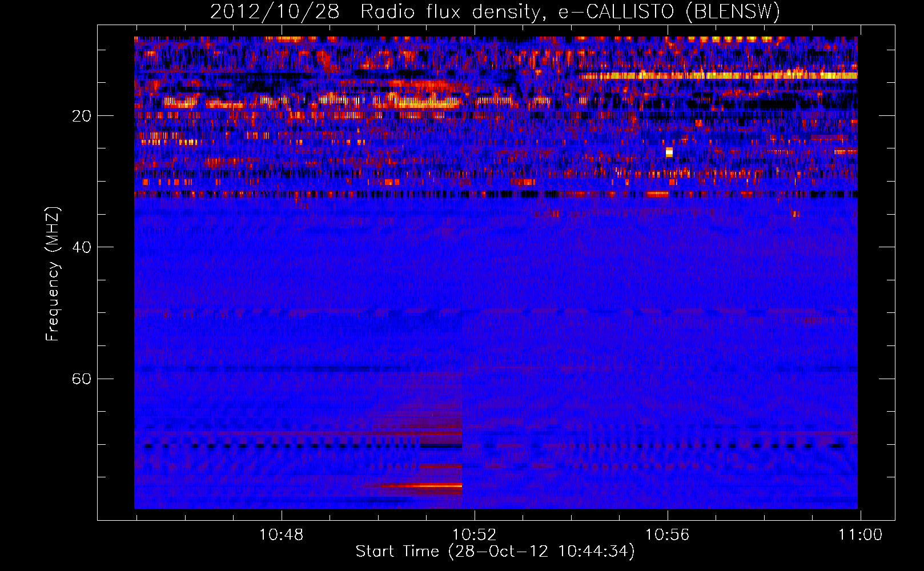Click the 60 MHz frequency tick label
Viewport: 924px width, 571px height.
tap(82, 379)
